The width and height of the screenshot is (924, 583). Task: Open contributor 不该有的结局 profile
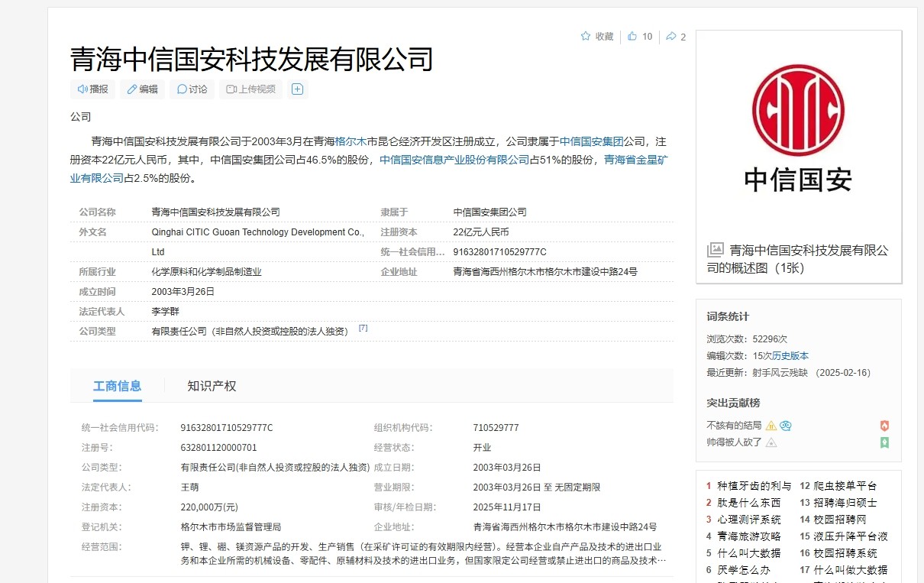pos(734,426)
